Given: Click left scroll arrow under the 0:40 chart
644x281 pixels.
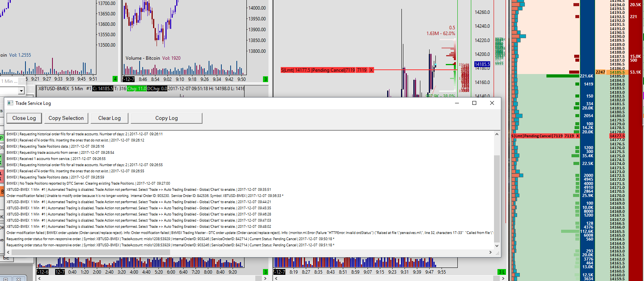Looking at the screenshot, I should [x=39, y=278].
